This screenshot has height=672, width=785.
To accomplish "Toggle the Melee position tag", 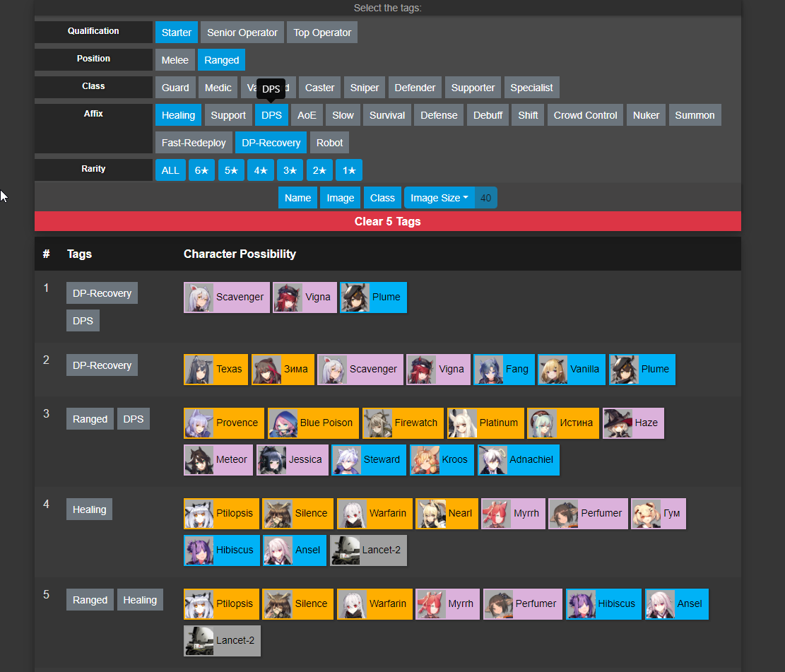I will (x=175, y=60).
